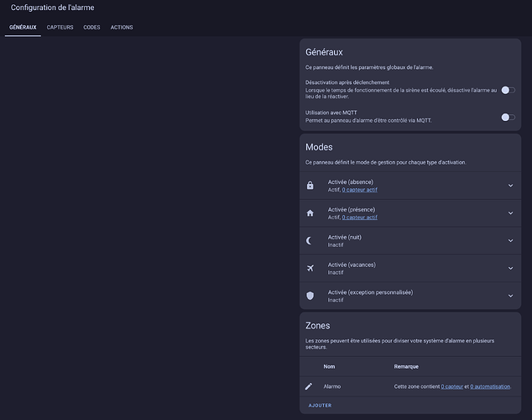Open the '0 automatisation' link in Alarmo zone
Image resolution: width=532 pixels, height=420 pixels.
coord(490,386)
